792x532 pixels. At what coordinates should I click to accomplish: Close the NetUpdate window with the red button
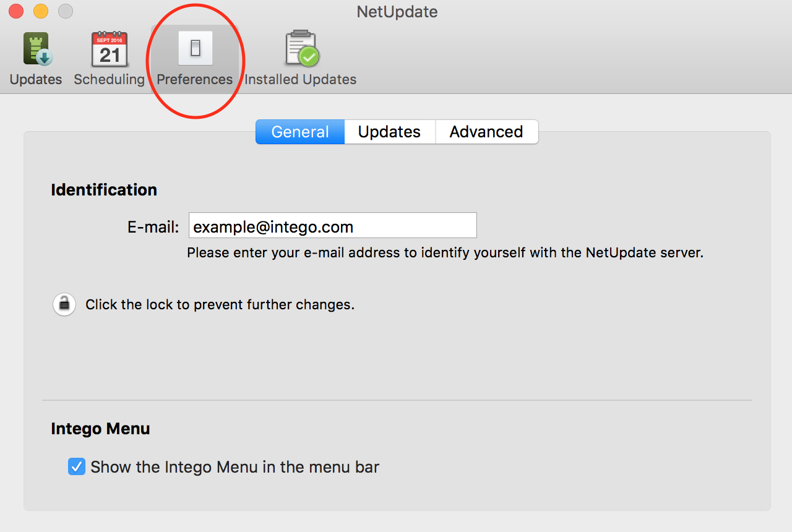pos(16,11)
